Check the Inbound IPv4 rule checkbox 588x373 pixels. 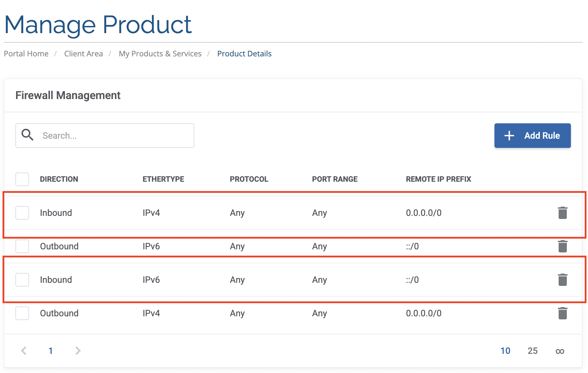tap(22, 213)
